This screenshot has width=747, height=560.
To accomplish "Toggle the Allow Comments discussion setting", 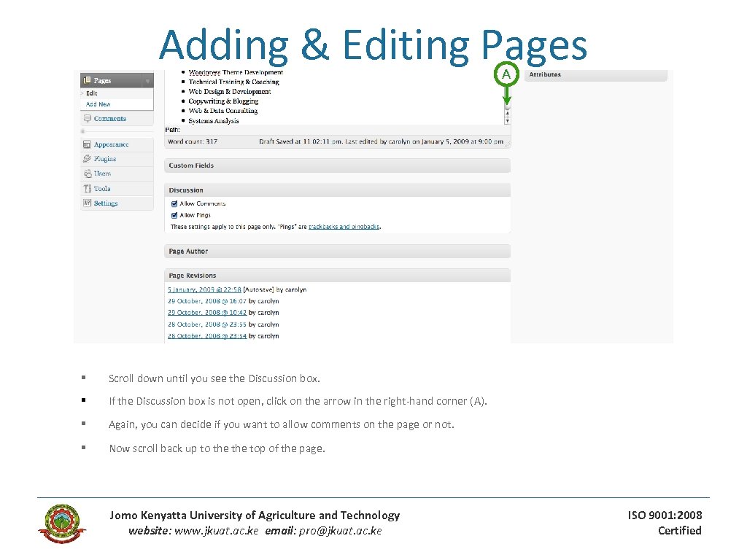I will click(174, 203).
